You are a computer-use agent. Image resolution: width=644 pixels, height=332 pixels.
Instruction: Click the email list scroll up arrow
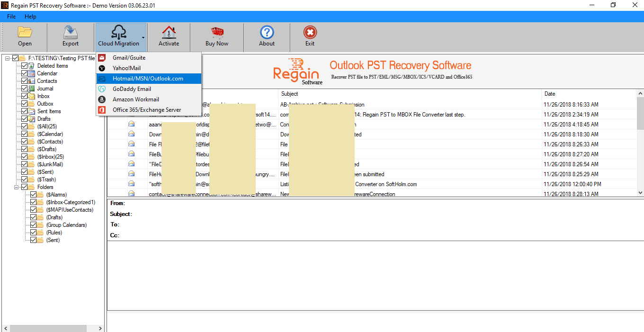tap(640, 94)
